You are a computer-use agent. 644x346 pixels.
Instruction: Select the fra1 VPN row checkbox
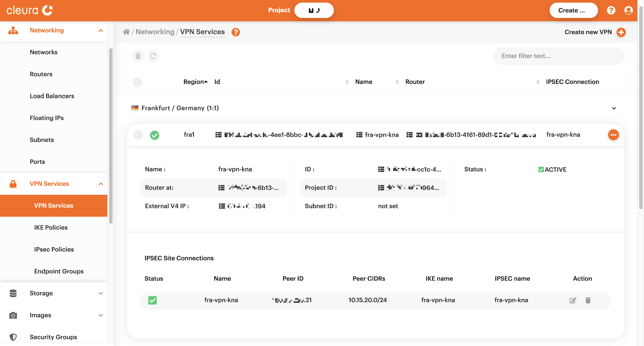138,135
